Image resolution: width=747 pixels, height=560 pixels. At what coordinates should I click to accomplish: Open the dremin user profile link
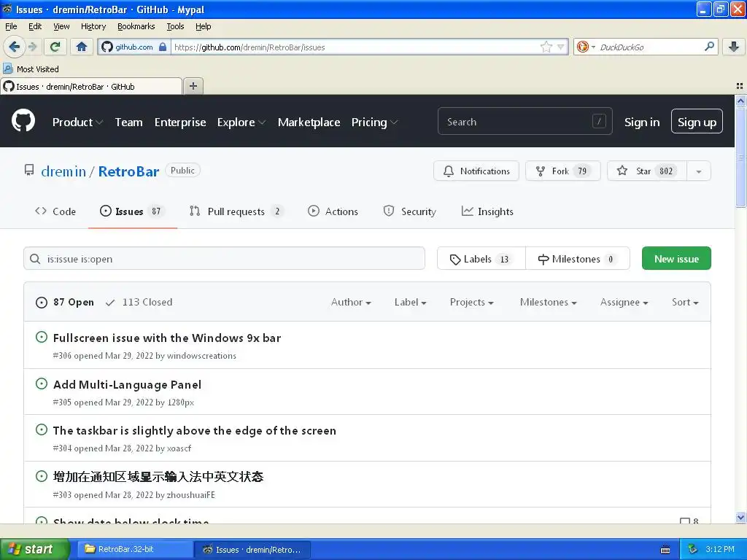point(63,171)
